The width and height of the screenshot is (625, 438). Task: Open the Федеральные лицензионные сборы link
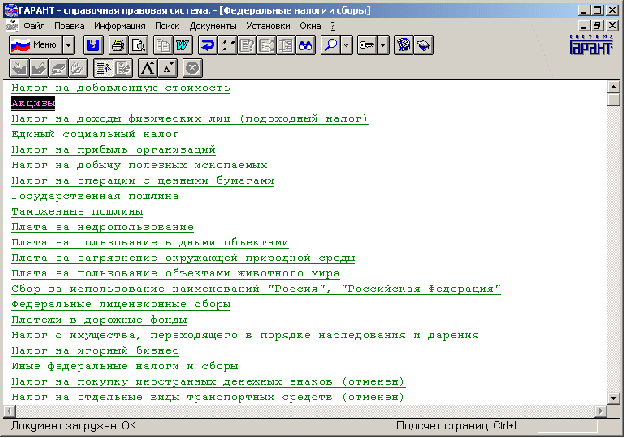point(121,304)
